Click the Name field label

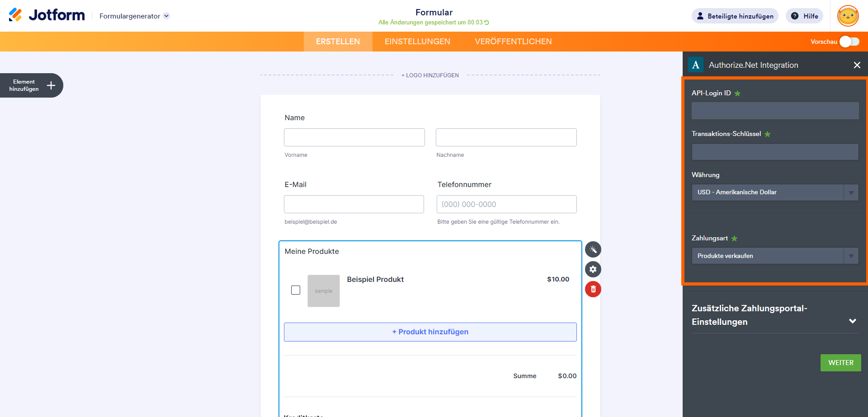(294, 118)
